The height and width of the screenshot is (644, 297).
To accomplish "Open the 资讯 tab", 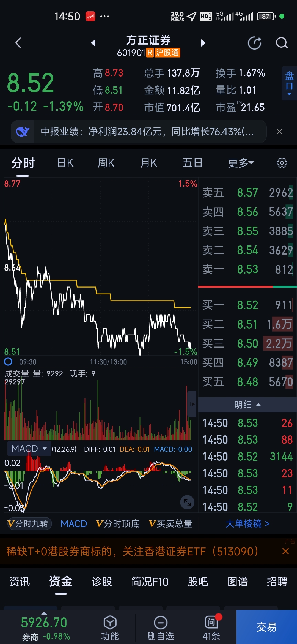I will point(20,582).
